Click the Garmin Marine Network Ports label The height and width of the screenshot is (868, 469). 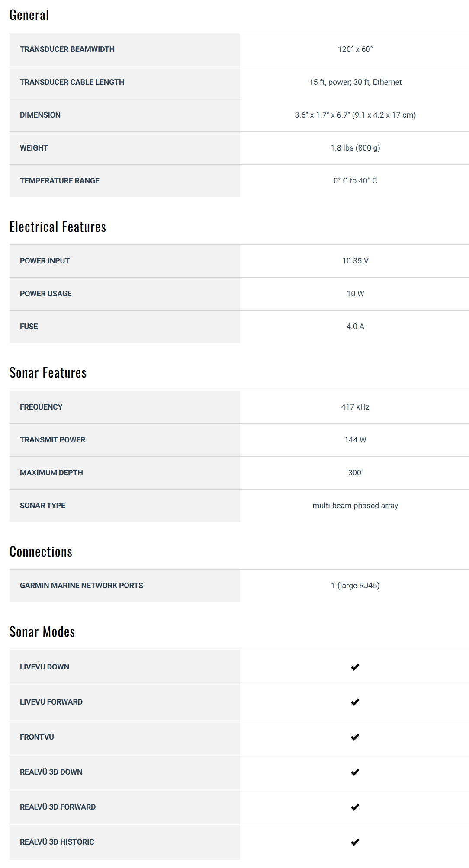tap(81, 586)
